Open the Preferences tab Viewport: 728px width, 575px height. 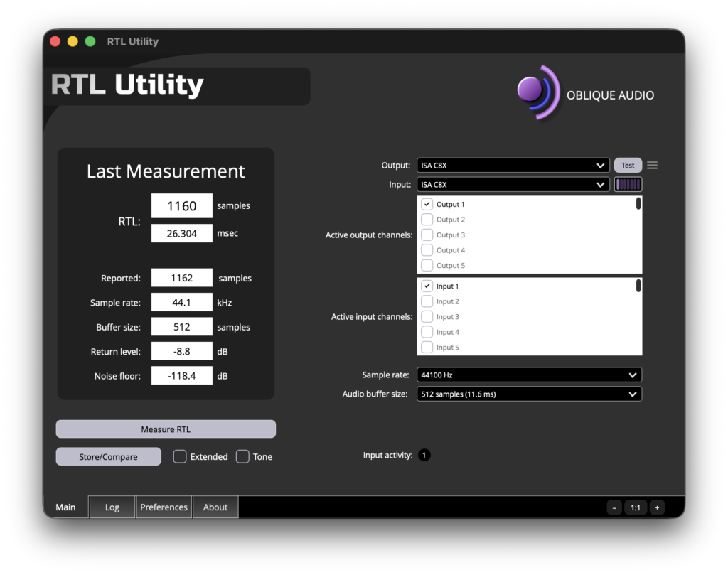pos(164,507)
